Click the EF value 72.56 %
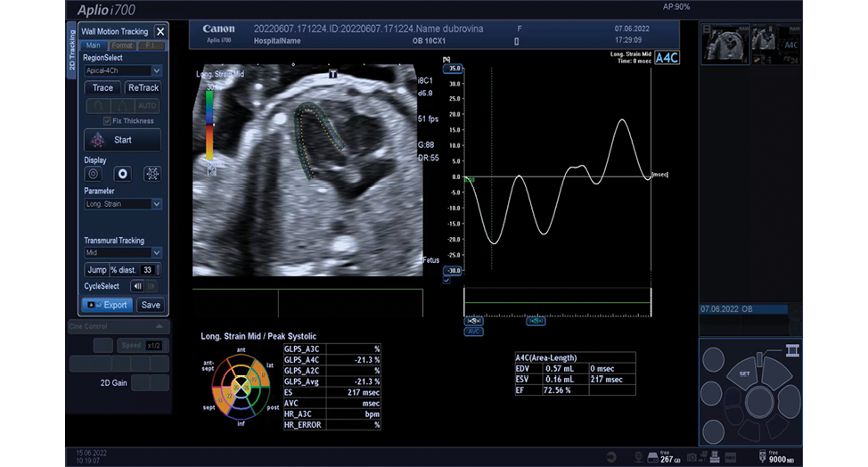This screenshot has height=467, width=868. pyautogui.click(x=557, y=390)
